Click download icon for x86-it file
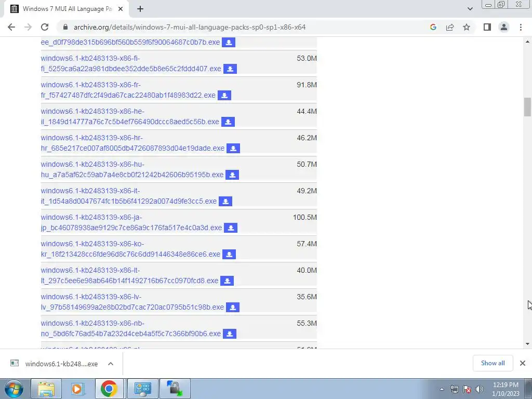 225,201
